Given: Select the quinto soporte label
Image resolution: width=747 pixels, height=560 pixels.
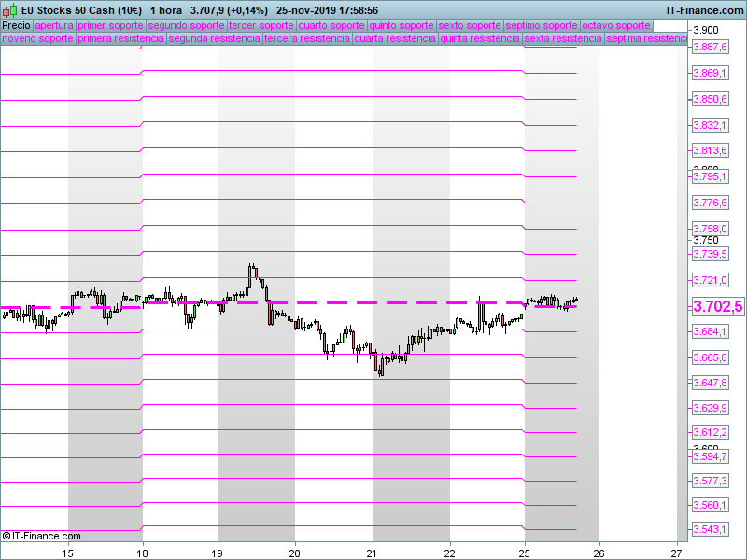Looking at the screenshot, I should coord(402,25).
